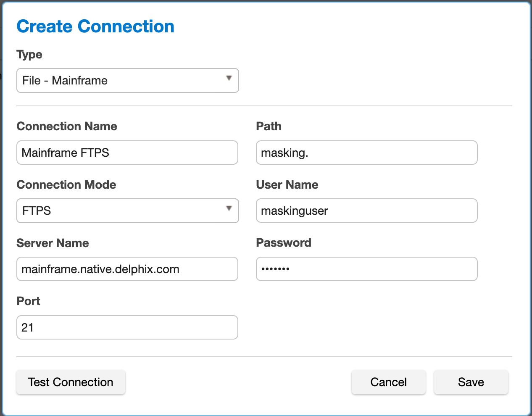Screen dimensions: 532x416
Task: Open the Type dropdown showing File - Mainframe
Action: click(x=127, y=80)
